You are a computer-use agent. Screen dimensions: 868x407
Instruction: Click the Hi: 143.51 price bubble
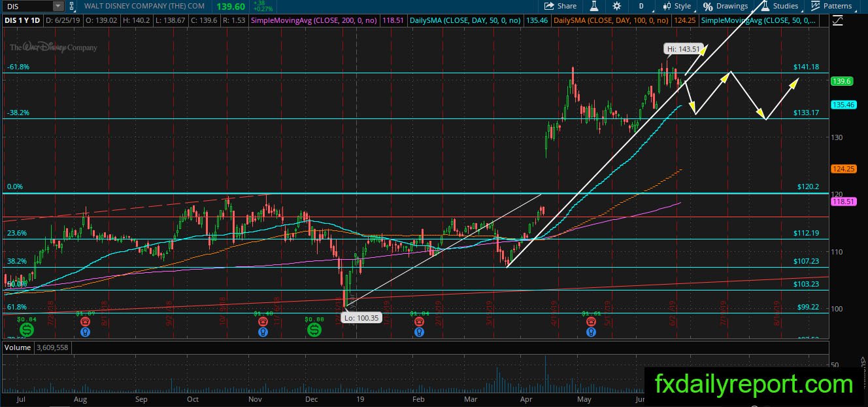click(682, 48)
